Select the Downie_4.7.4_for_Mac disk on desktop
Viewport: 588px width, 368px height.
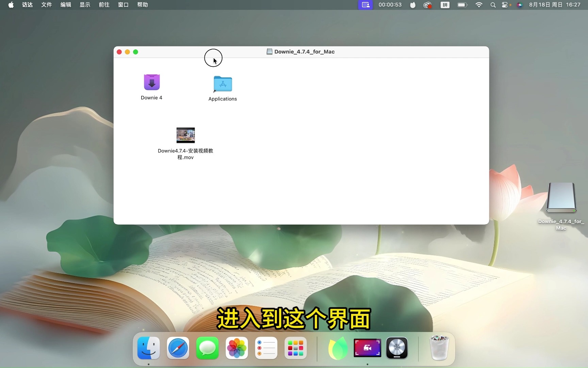point(561,198)
